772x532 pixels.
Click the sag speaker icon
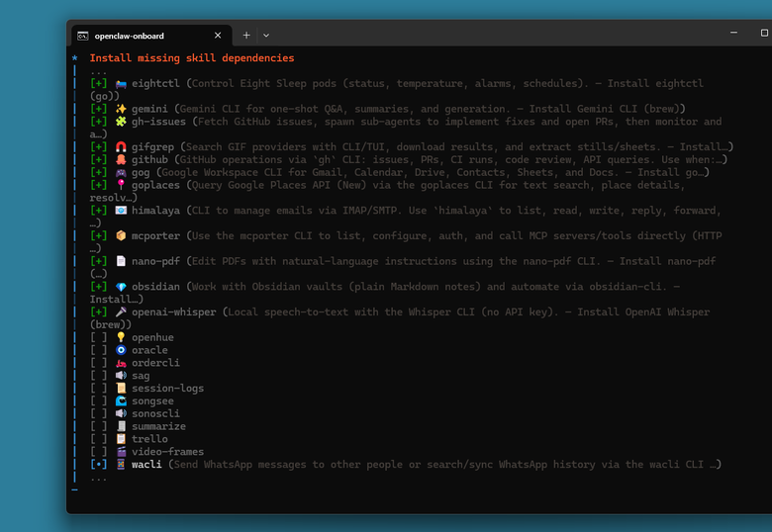121,376
